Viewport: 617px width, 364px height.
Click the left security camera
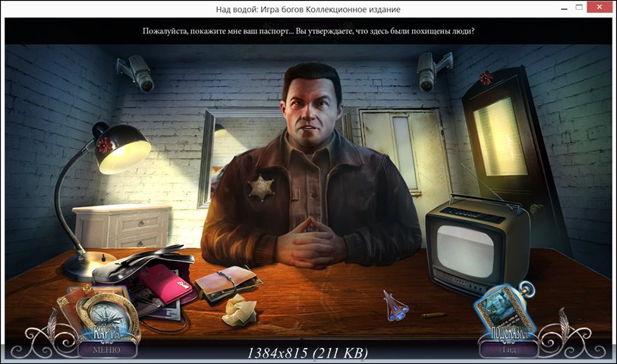(x=135, y=72)
